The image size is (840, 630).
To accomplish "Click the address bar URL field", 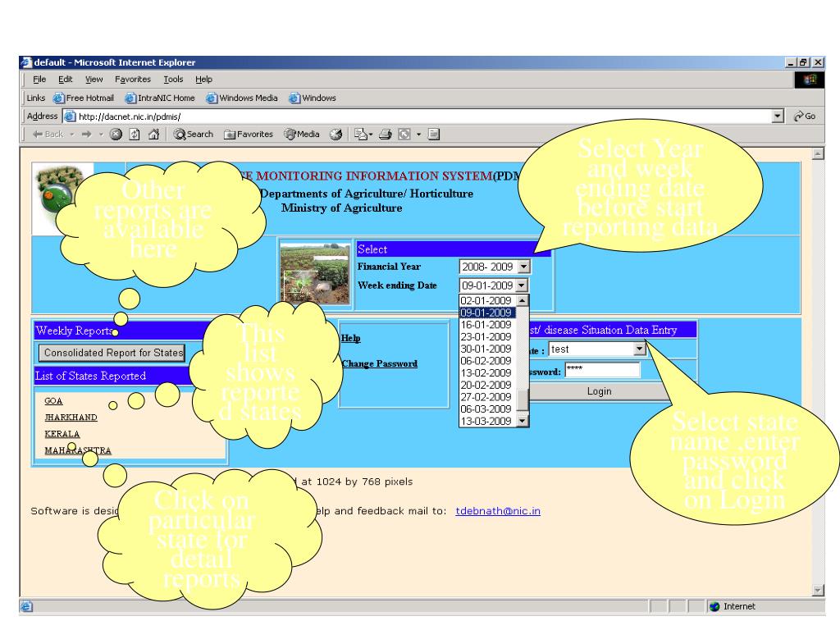I will [x=423, y=116].
